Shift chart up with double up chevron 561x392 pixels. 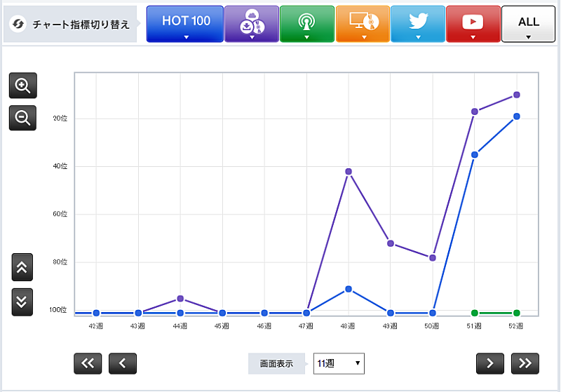coord(22,267)
